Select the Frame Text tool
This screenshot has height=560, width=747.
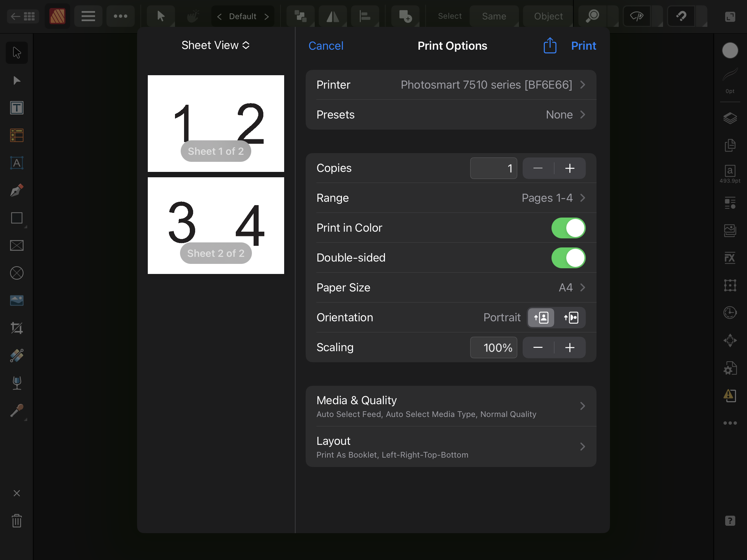[x=16, y=108]
